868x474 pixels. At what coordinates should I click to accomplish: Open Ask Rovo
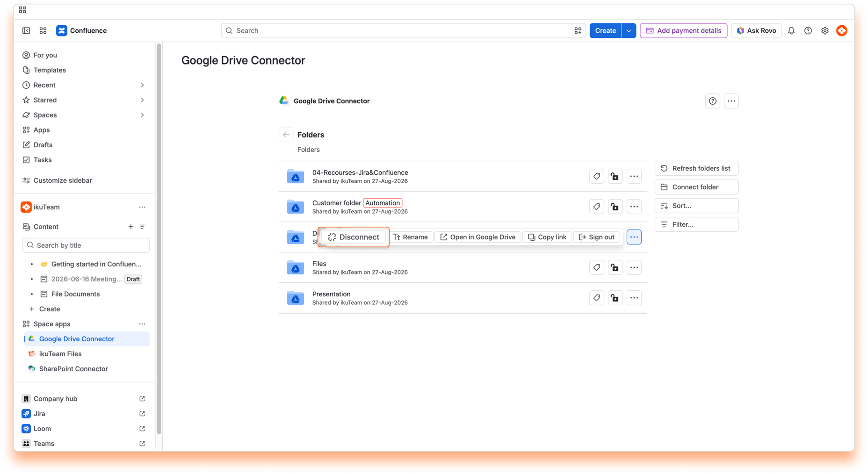756,30
